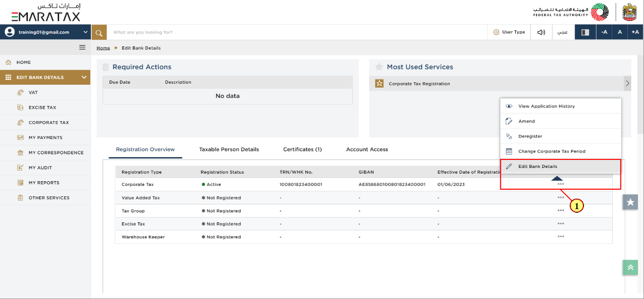Click the Corporate Tax Registration star icon
Viewport: 644px width, 299px height.
379,84
